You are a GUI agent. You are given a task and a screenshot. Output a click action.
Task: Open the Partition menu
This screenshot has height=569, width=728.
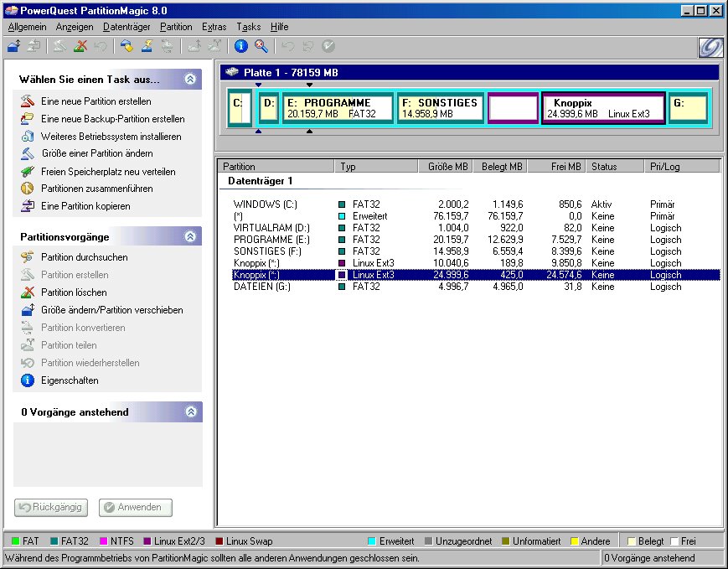pyautogui.click(x=176, y=27)
